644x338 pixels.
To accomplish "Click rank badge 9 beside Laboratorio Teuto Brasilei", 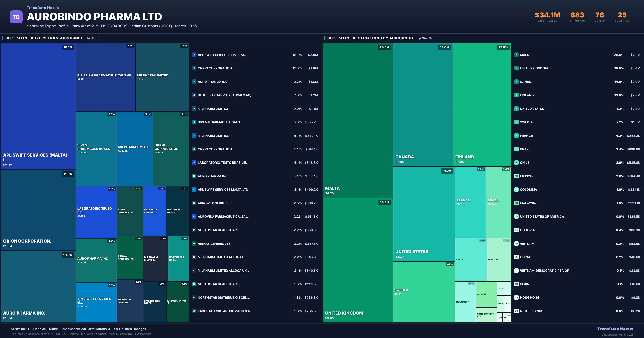I will coord(194,163).
